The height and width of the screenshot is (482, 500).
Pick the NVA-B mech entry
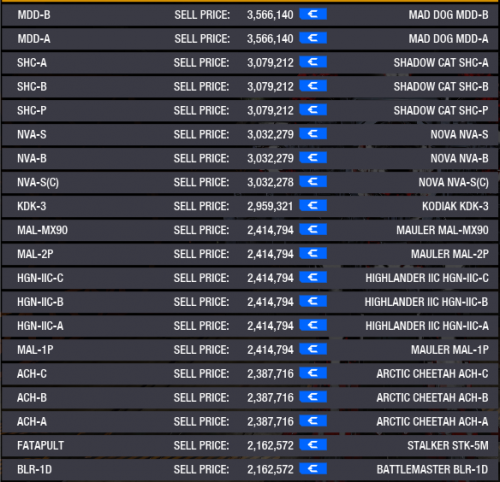pos(250,158)
